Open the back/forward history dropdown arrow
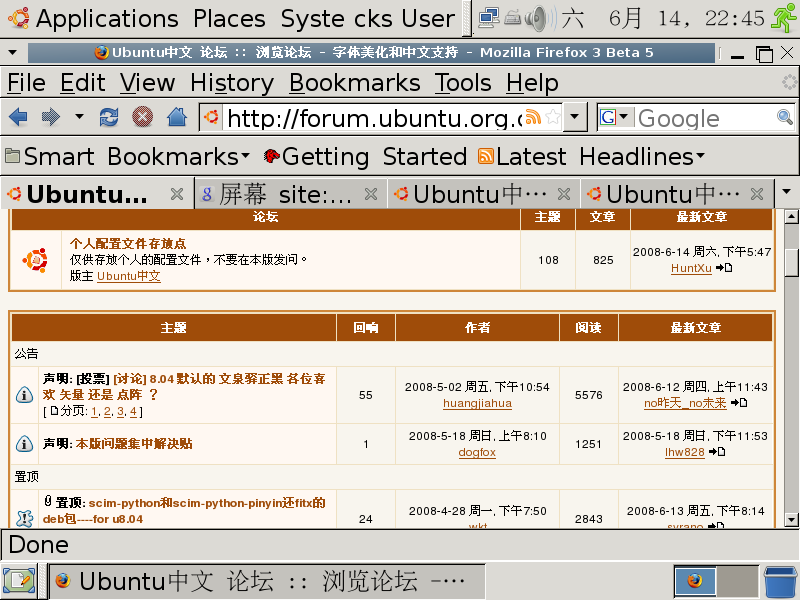 click(79, 116)
